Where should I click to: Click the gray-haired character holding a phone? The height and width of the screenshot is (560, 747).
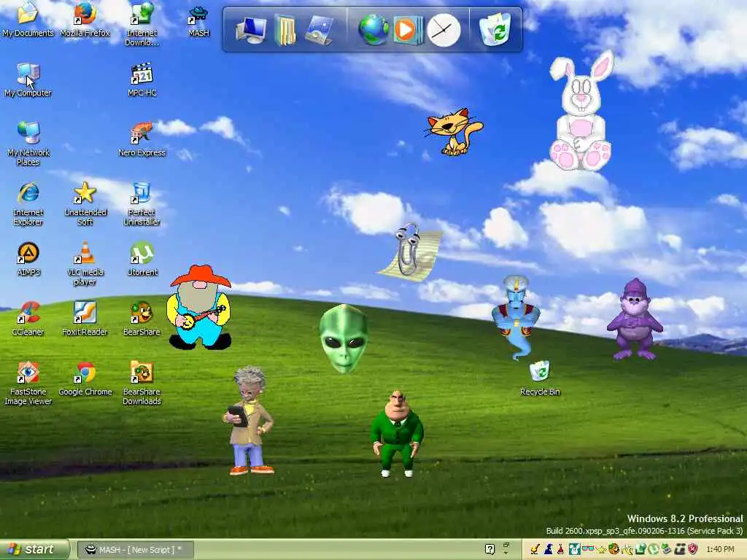tap(249, 420)
